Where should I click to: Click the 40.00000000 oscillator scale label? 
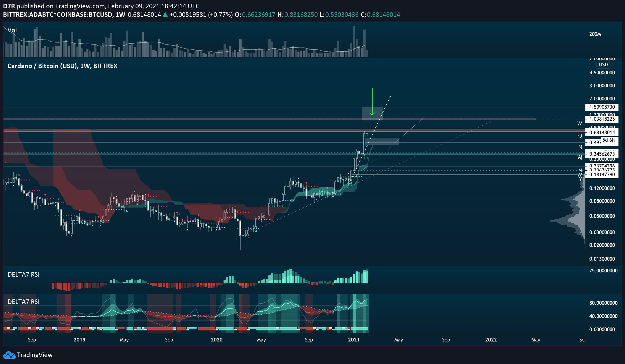pos(603,316)
